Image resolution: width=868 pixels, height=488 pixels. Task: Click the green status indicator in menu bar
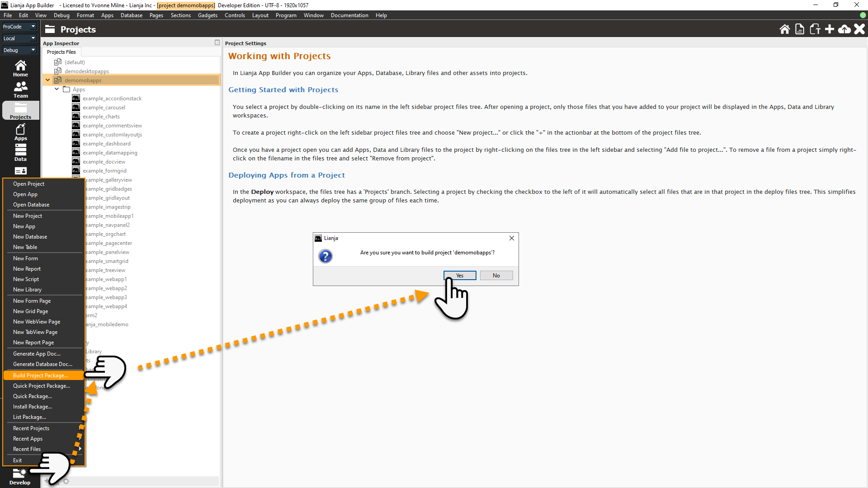click(863, 15)
